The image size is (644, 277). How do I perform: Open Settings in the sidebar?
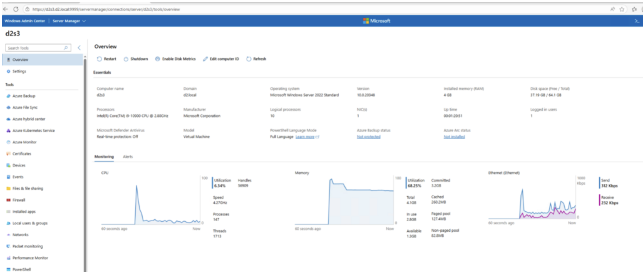point(19,71)
